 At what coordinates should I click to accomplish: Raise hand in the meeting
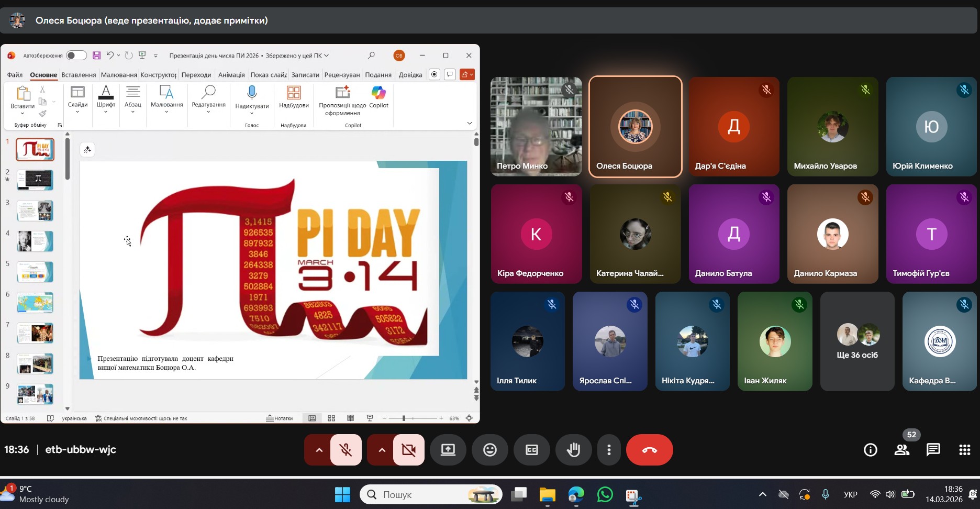click(x=573, y=450)
